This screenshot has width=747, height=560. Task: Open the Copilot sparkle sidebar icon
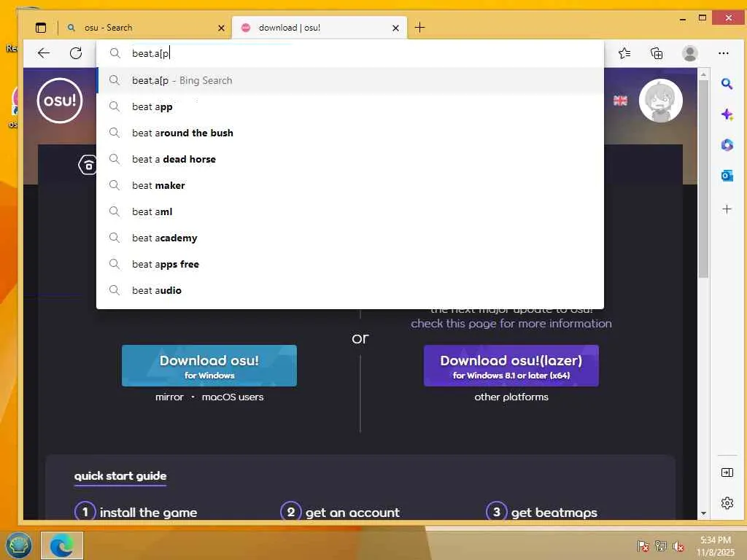[727, 114]
